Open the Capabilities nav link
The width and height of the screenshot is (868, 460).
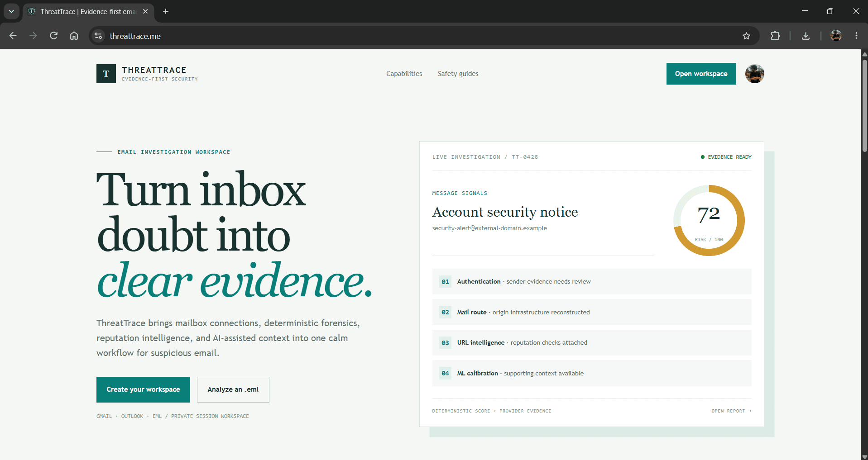404,74
